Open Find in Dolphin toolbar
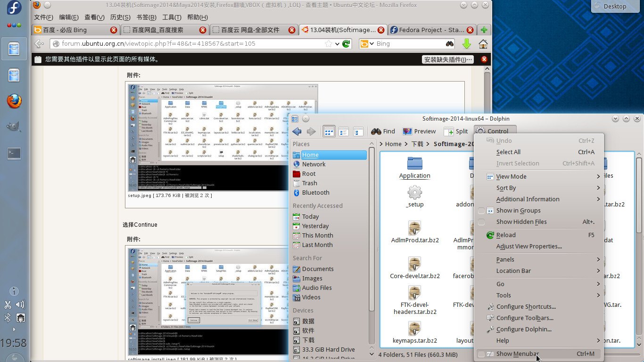The image size is (644, 362). coord(383,132)
